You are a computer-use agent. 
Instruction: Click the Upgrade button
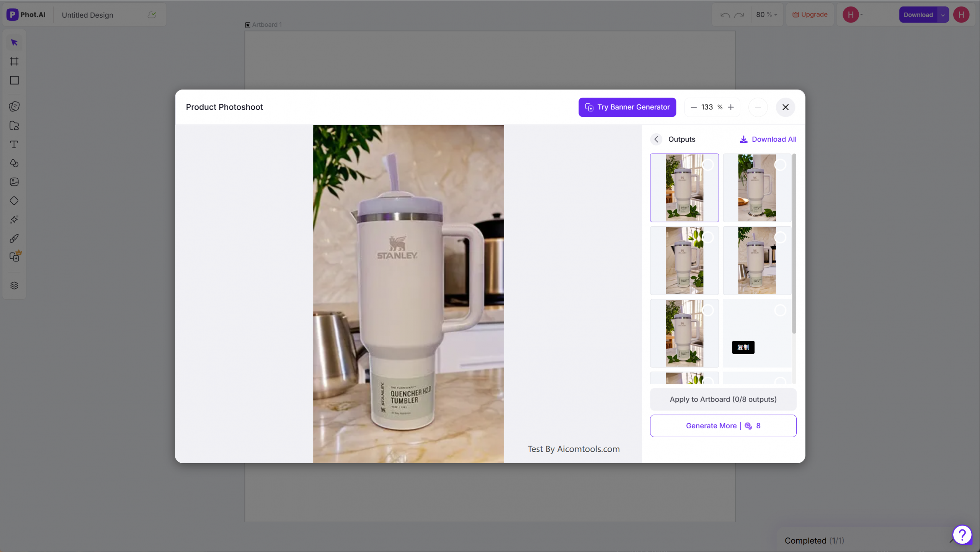(x=810, y=15)
